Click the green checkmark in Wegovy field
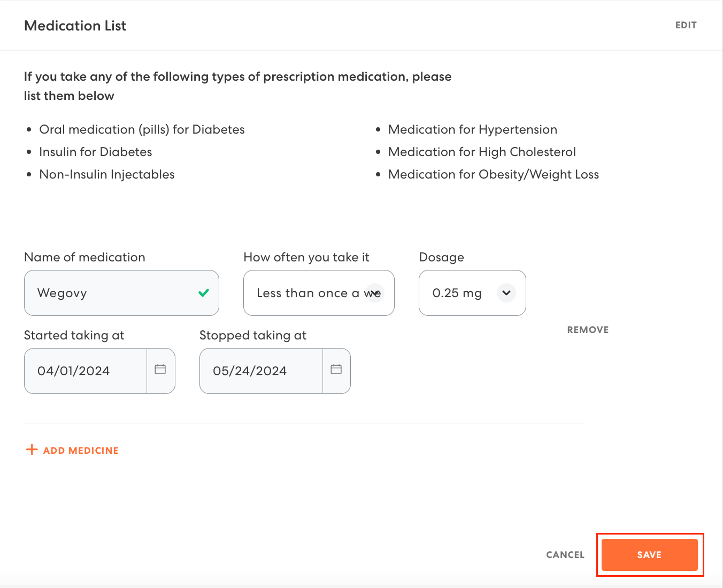Image resolution: width=723 pixels, height=588 pixels. [204, 293]
